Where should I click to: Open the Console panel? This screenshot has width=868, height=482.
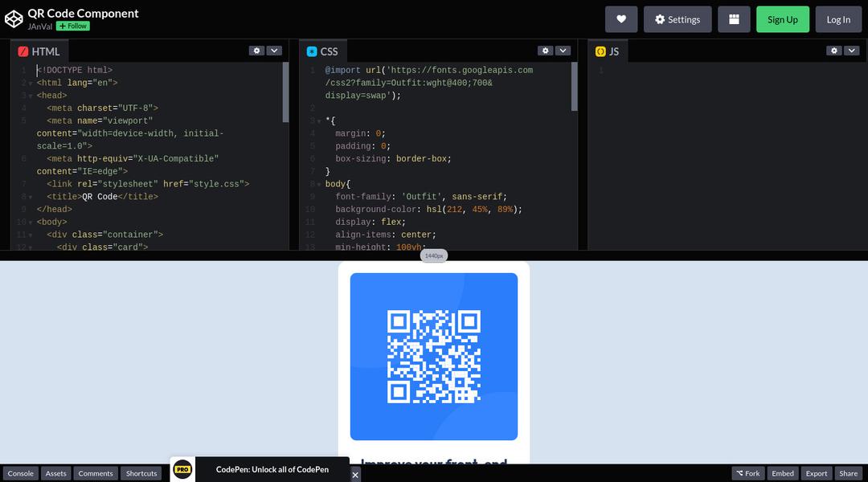[x=20, y=473]
